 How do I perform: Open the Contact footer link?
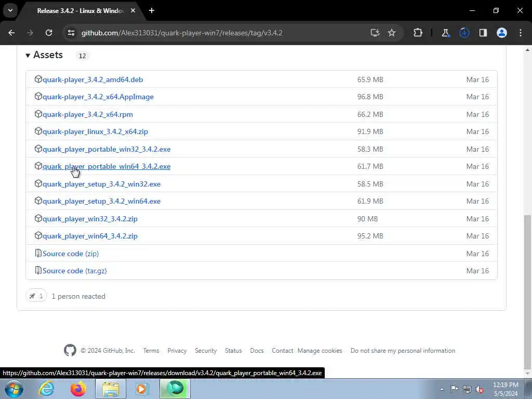[282, 351]
